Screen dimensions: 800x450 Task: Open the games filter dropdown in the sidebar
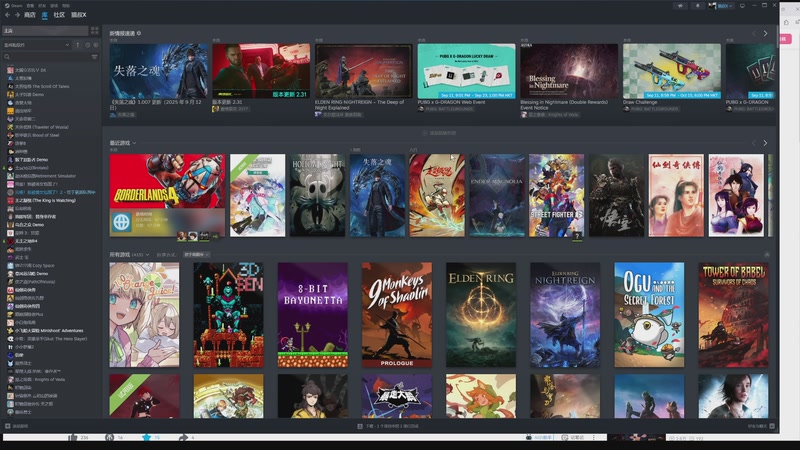(x=37, y=45)
